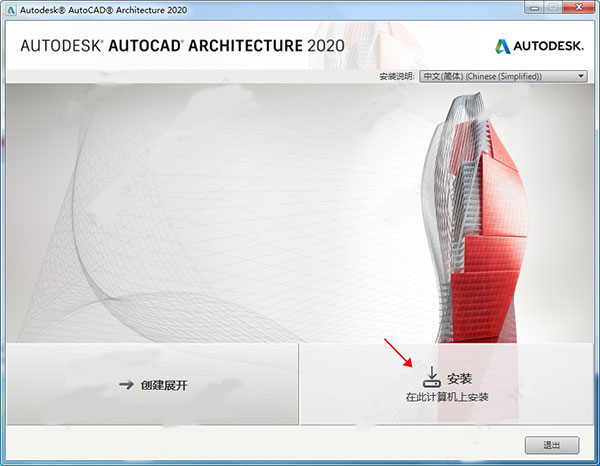Click the 在此计算机上安装 subtitle text

coord(447,397)
